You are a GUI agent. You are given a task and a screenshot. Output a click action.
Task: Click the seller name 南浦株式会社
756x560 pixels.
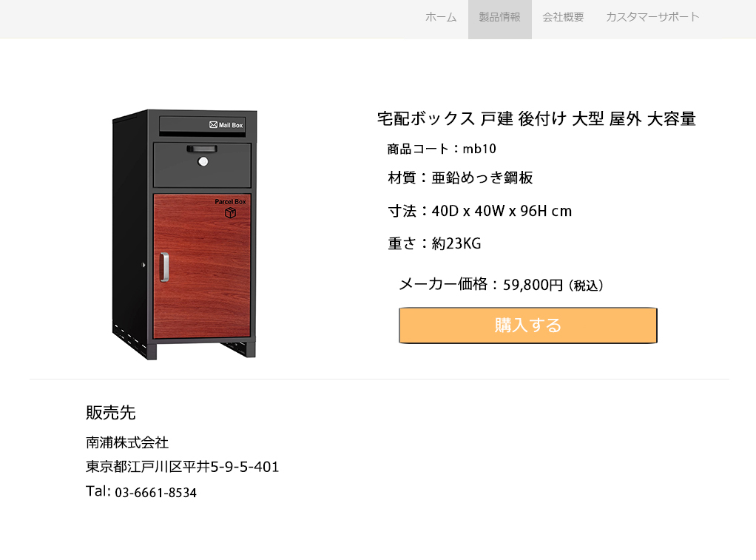click(x=127, y=442)
